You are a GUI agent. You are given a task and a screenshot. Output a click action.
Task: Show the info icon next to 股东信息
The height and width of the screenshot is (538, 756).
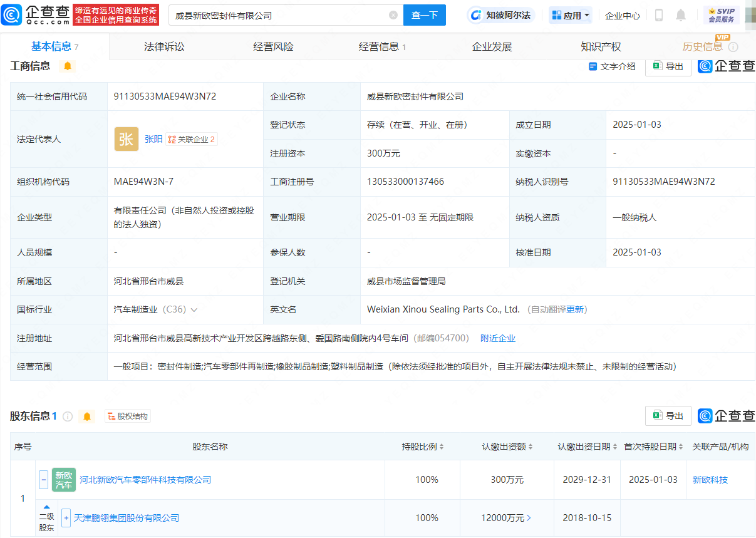(68, 416)
